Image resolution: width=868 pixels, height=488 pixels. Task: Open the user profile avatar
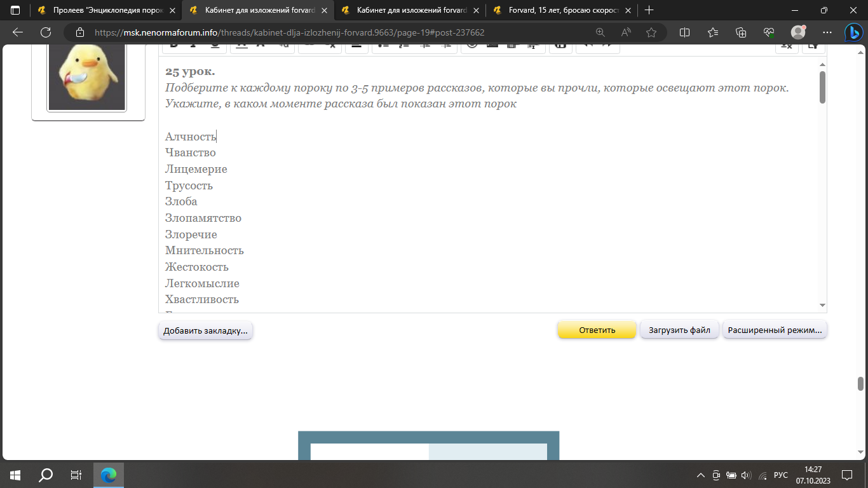[x=798, y=32]
